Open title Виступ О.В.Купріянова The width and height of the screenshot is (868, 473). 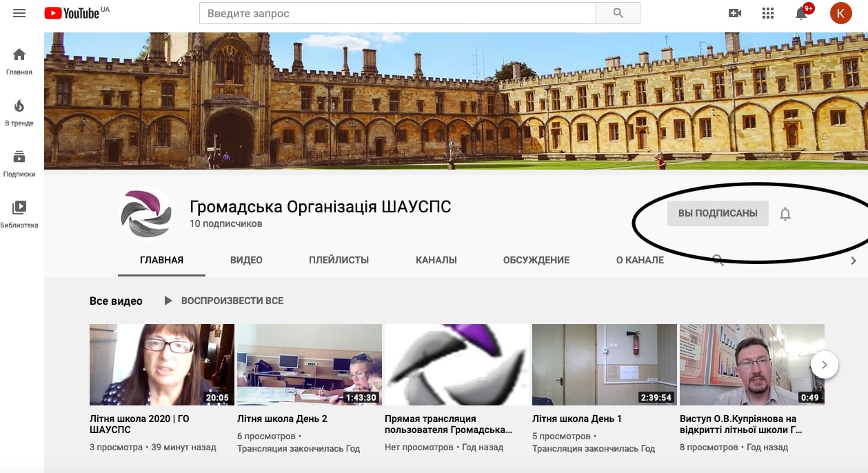(740, 424)
